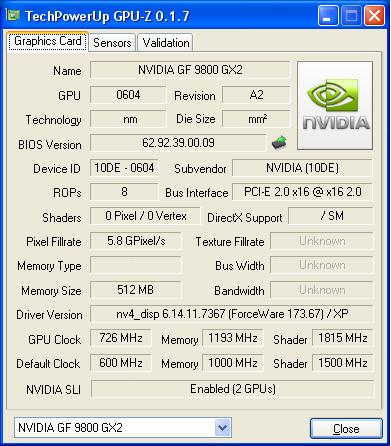Image resolution: width=391 pixels, height=446 pixels.
Task: Click DirectX Support field / SM
Action: (331, 216)
